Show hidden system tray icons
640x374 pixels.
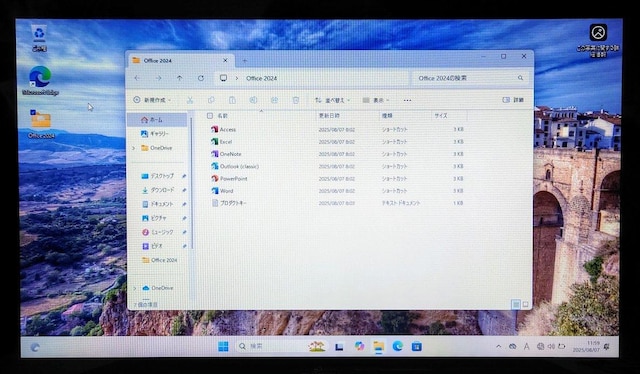click(x=498, y=347)
